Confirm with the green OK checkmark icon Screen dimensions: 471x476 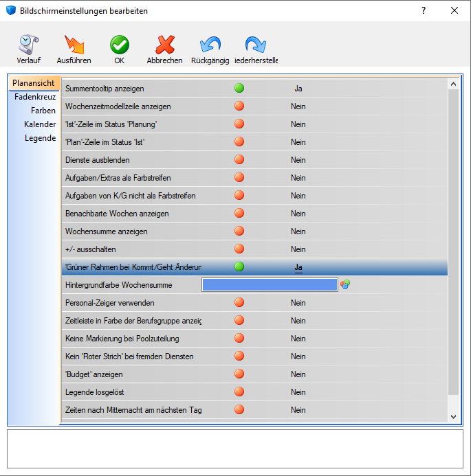120,45
